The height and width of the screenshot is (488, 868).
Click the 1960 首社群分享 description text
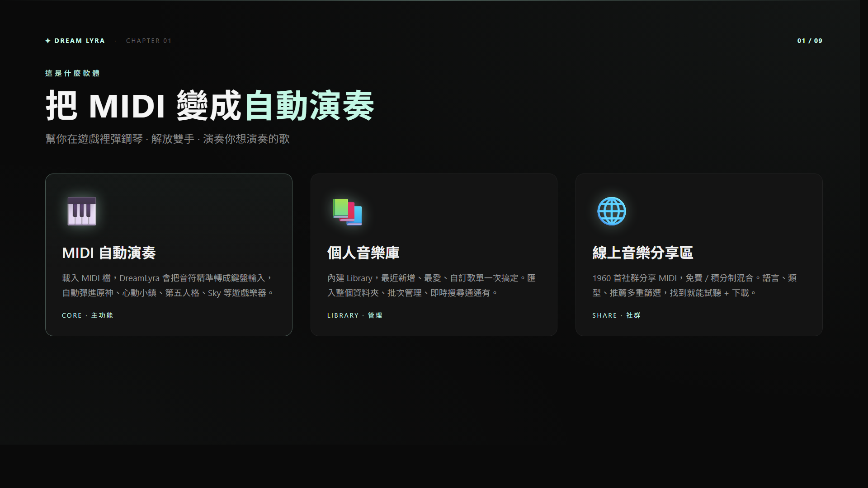tap(694, 285)
